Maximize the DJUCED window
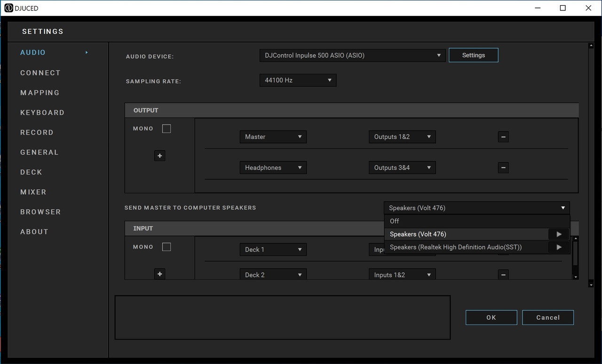The image size is (602, 364). (x=563, y=8)
